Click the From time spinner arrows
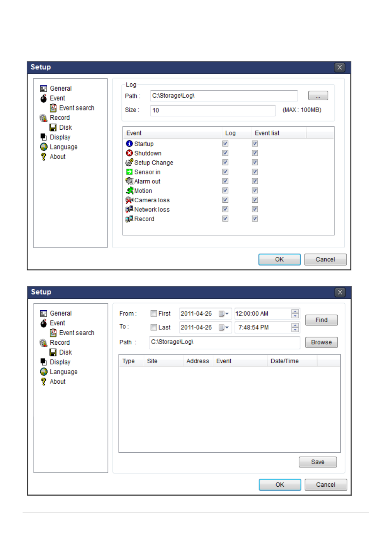The width and height of the screenshot is (392, 554). (x=295, y=314)
